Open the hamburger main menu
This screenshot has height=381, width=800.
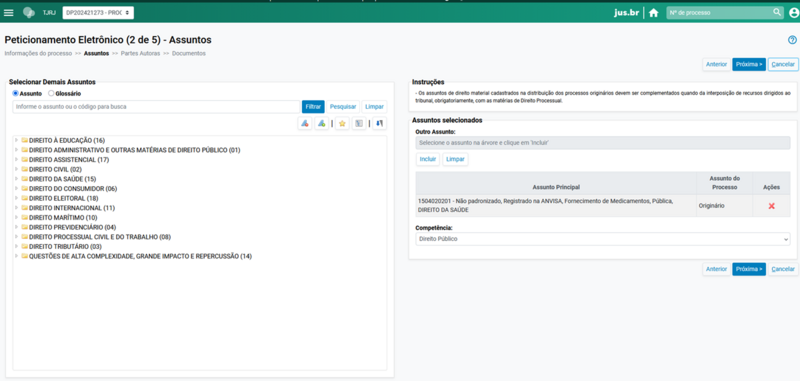click(9, 13)
